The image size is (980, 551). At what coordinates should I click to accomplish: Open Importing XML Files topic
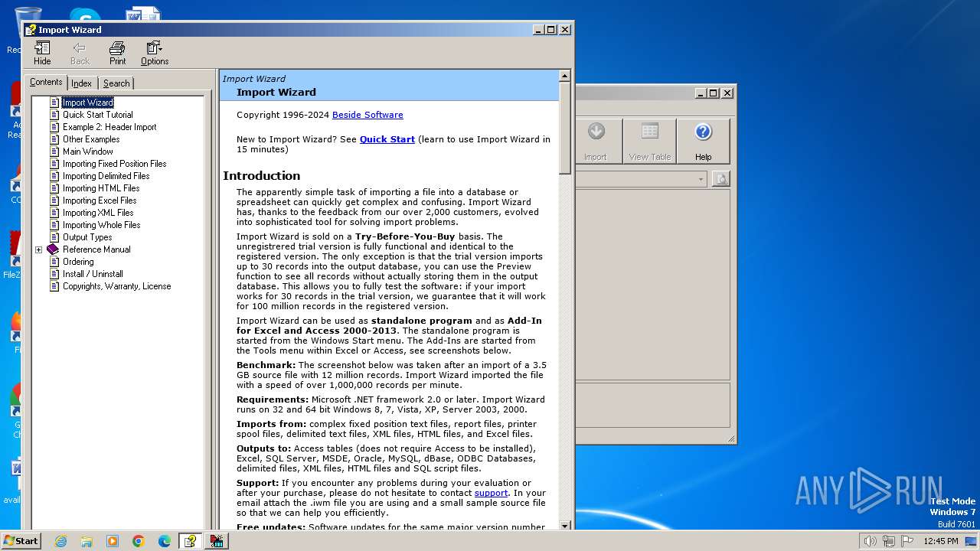pyautogui.click(x=98, y=213)
